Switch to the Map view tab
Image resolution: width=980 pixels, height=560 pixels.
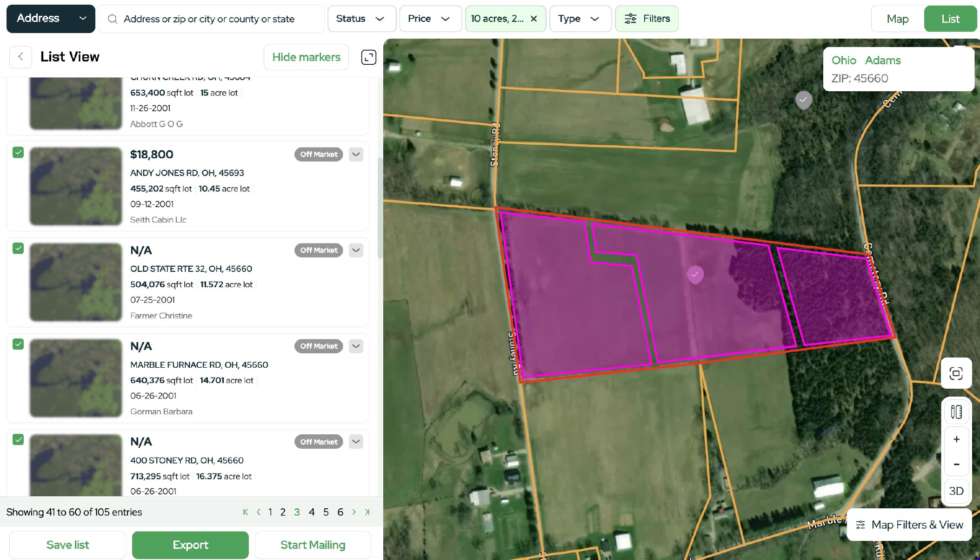(897, 19)
